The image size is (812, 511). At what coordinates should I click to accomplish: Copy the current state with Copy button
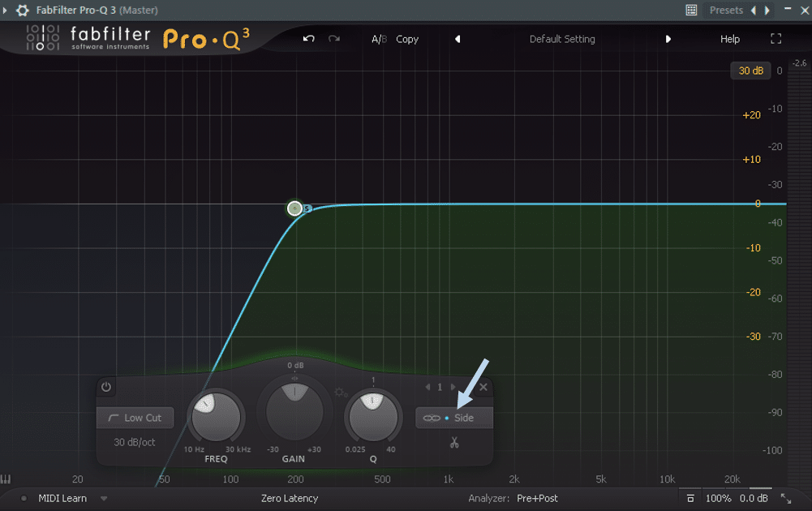click(407, 39)
